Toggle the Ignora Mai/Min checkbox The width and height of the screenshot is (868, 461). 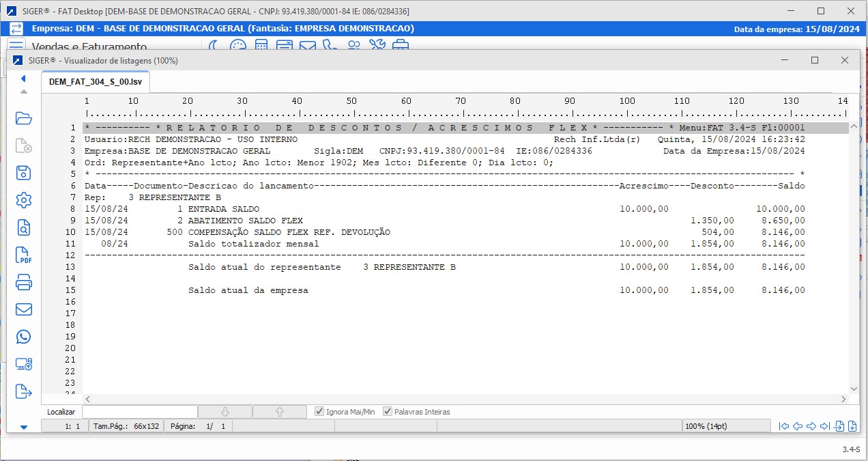pyautogui.click(x=319, y=412)
